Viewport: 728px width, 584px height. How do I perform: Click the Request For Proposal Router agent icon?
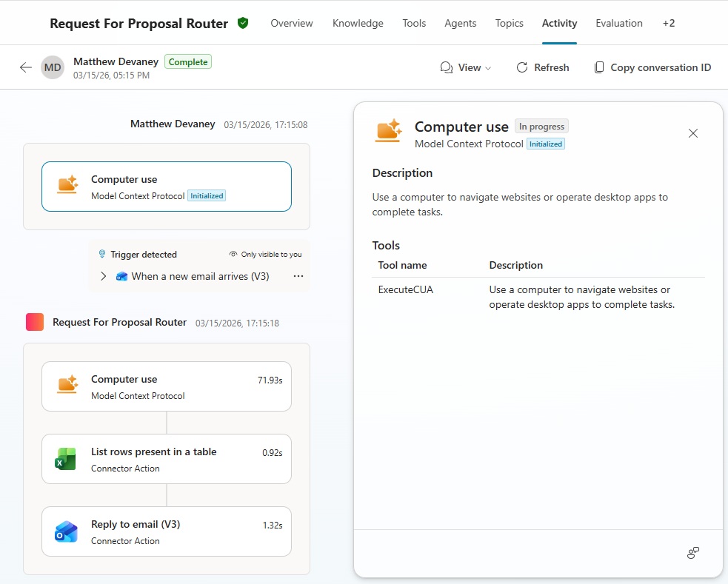(x=35, y=322)
